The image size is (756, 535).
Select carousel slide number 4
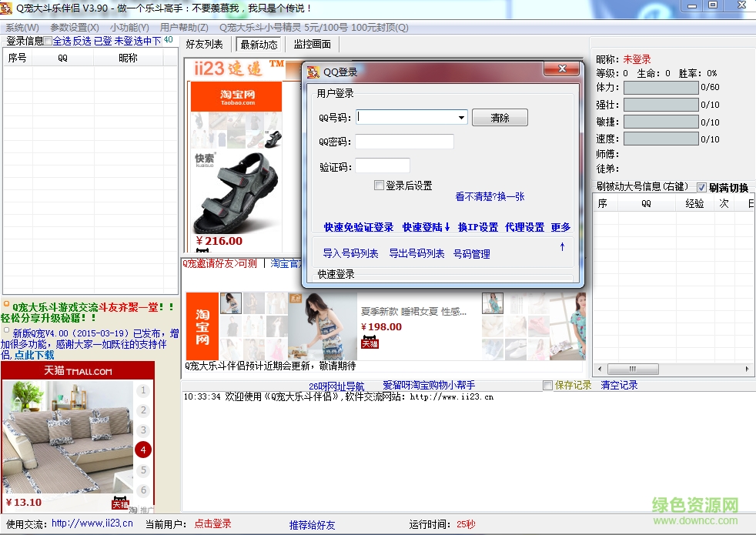142,448
